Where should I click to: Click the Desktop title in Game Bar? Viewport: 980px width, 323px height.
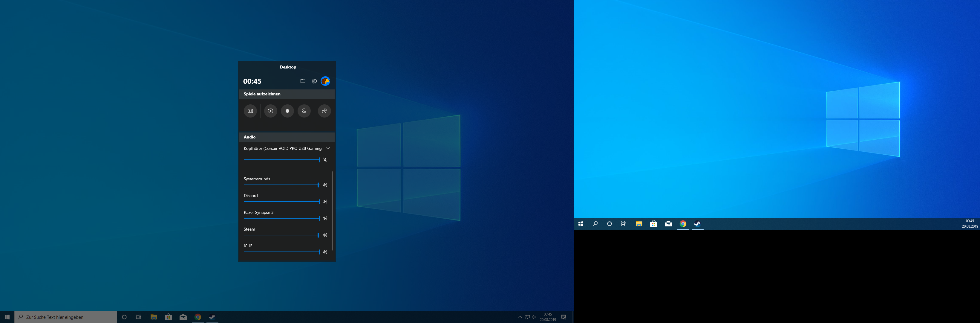(288, 67)
